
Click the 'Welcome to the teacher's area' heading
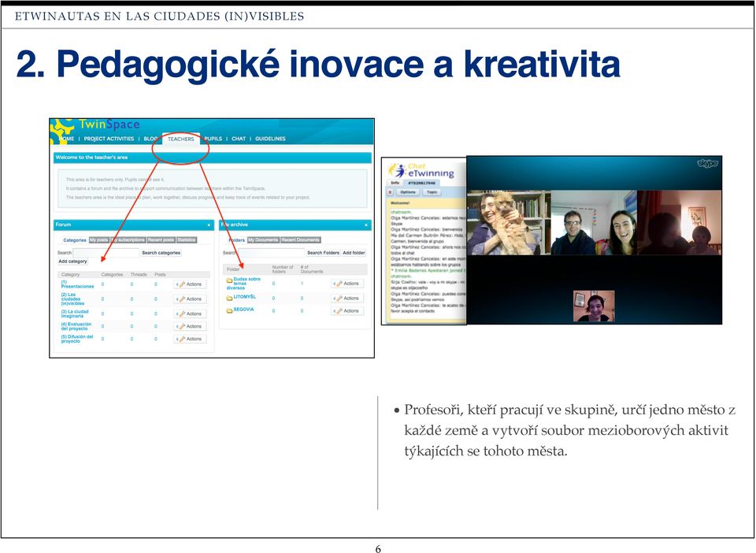[91, 158]
